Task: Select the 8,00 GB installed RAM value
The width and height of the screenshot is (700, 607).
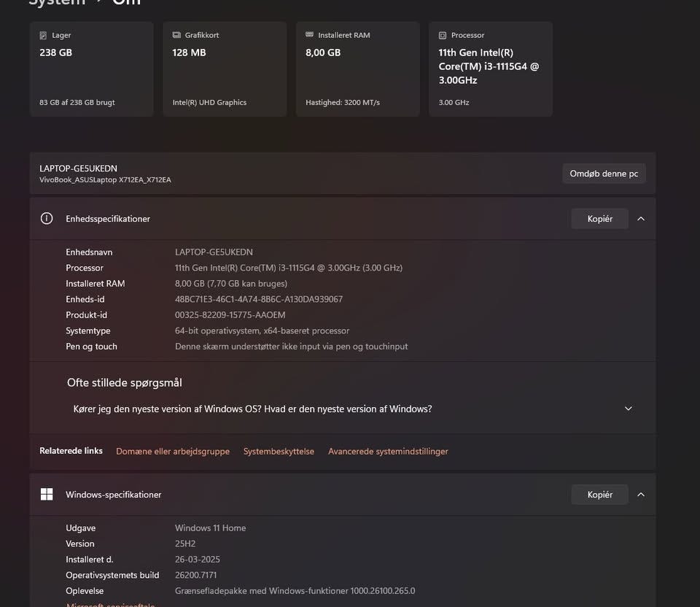Action: coord(323,53)
